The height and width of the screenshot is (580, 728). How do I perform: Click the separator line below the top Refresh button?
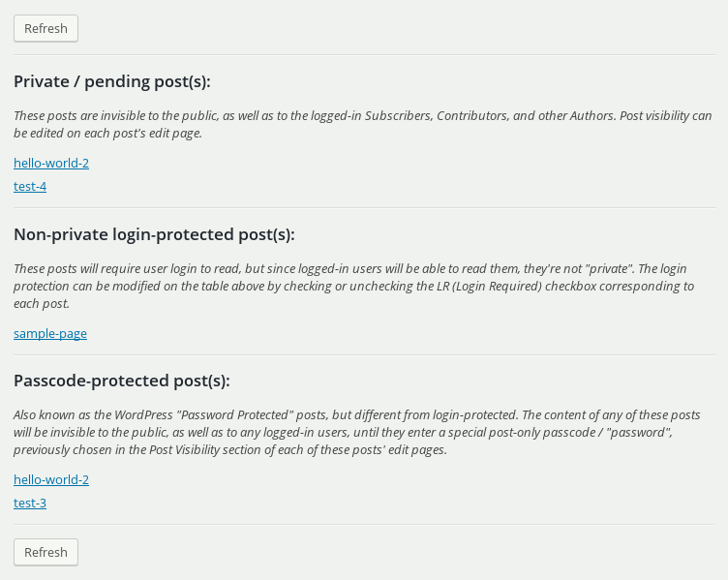point(363,54)
